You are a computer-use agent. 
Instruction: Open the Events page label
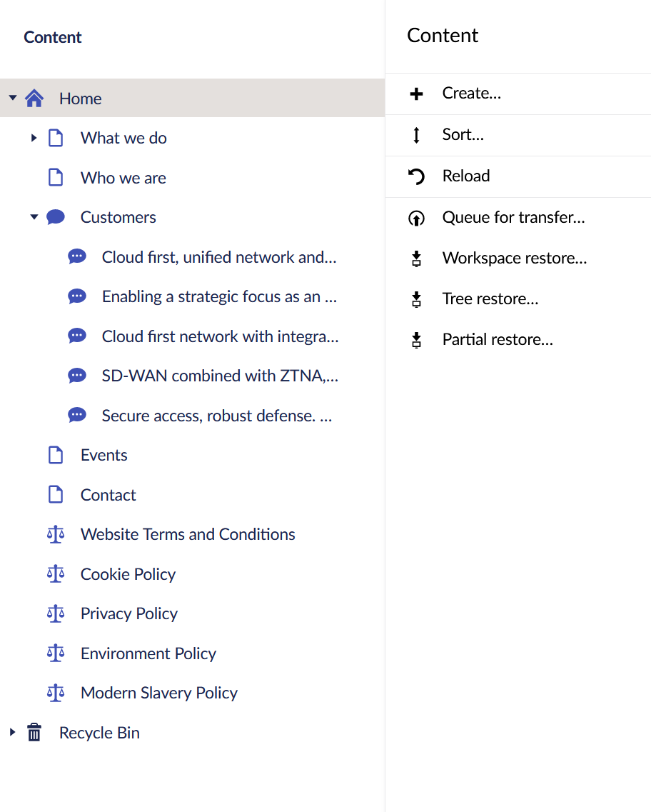(104, 455)
